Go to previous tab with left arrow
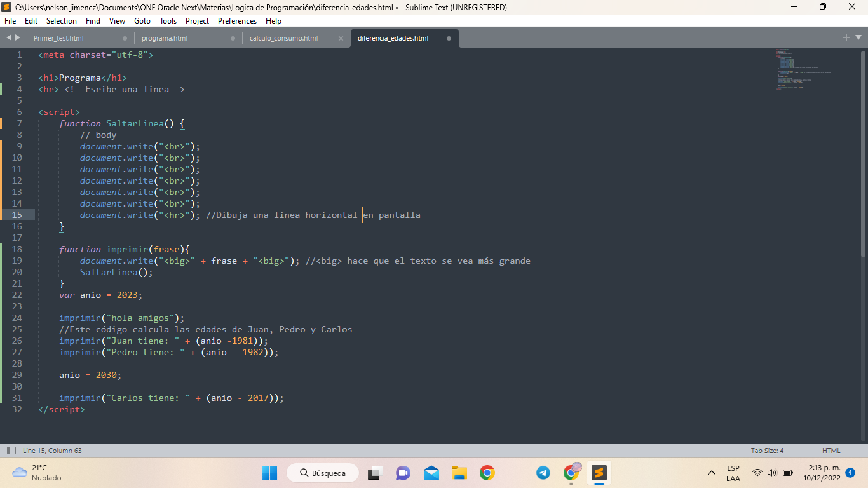 (x=9, y=38)
